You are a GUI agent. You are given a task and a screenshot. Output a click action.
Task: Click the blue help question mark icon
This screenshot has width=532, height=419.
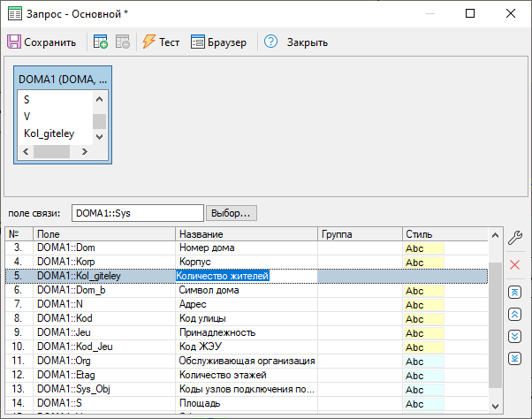click(x=270, y=42)
